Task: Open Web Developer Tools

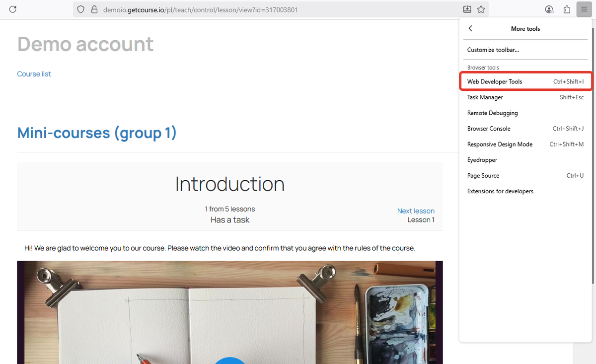Action: (495, 81)
